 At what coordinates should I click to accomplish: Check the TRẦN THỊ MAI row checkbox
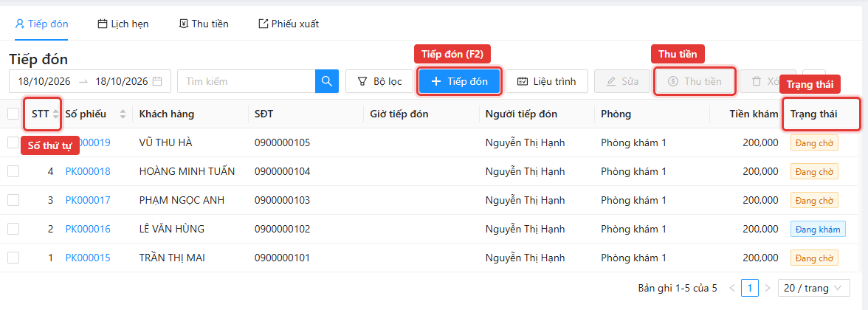click(x=13, y=258)
